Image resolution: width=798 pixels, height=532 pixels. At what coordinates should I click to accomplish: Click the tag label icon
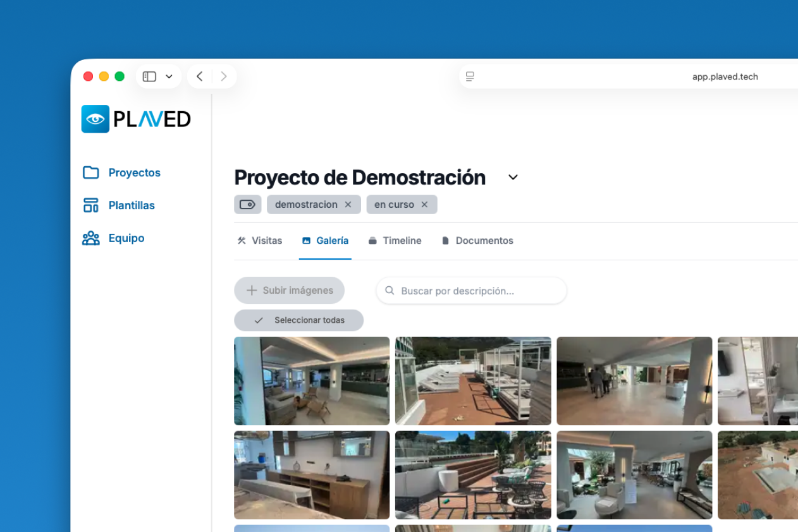click(247, 205)
